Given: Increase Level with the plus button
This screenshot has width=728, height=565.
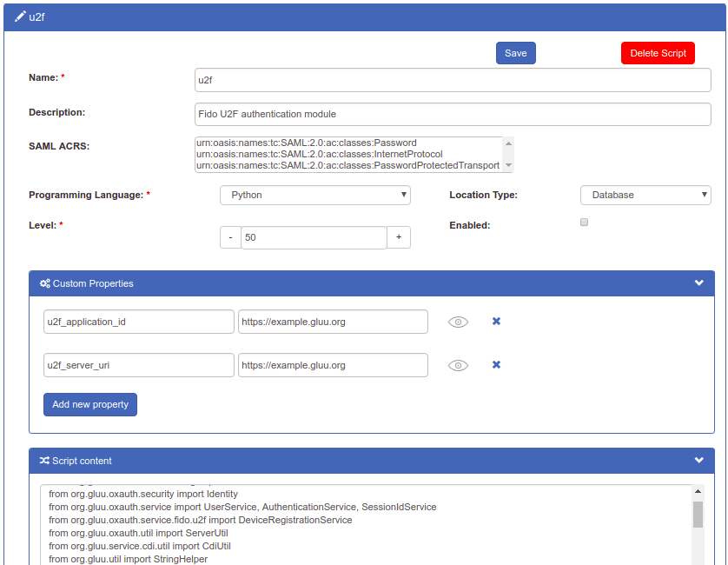Looking at the screenshot, I should pyautogui.click(x=399, y=237).
